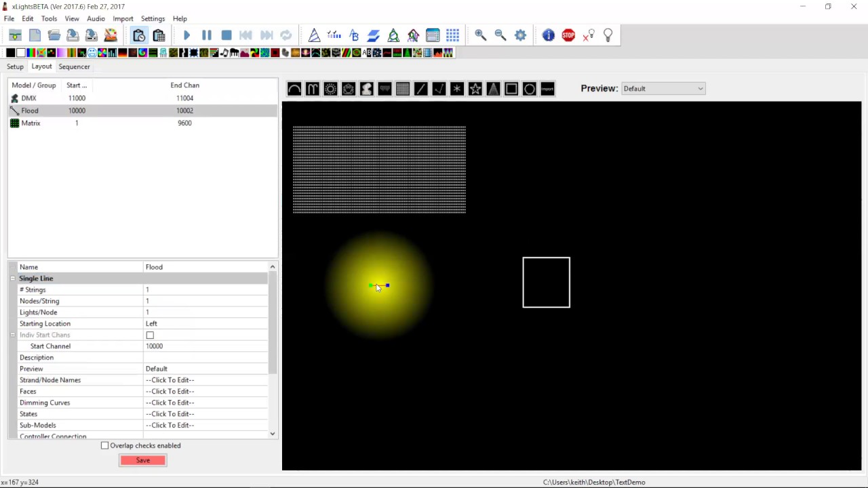This screenshot has width=868, height=488.
Task: Click the Preview property value Default
Action: [x=206, y=369]
